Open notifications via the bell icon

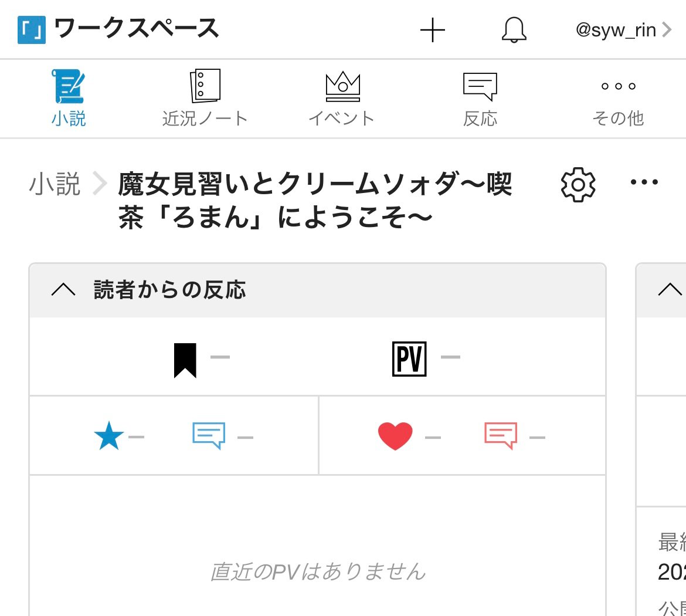point(514,30)
